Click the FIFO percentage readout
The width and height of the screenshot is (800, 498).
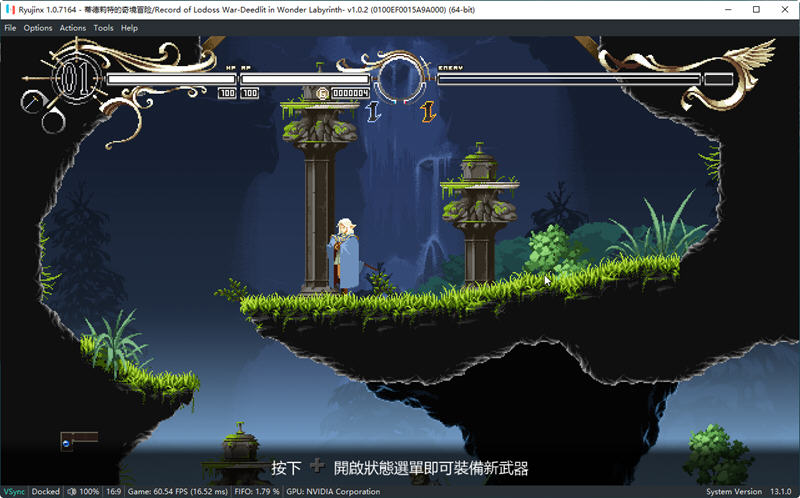[x=257, y=491]
